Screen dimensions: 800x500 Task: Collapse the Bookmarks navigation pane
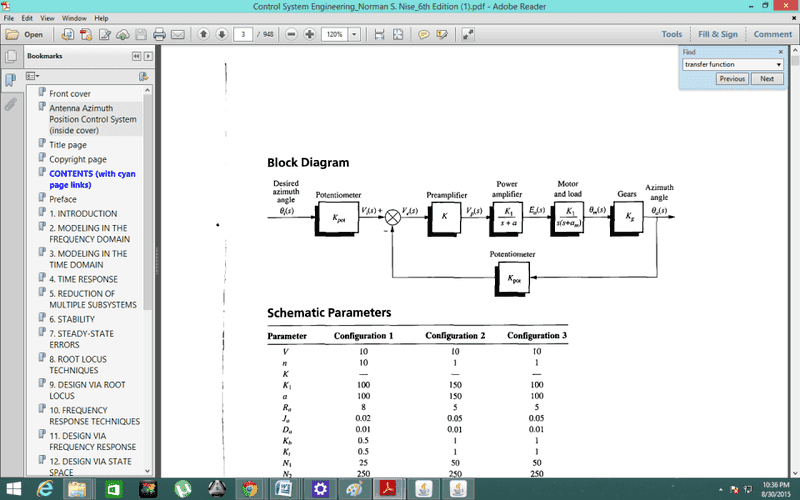[x=136, y=56]
